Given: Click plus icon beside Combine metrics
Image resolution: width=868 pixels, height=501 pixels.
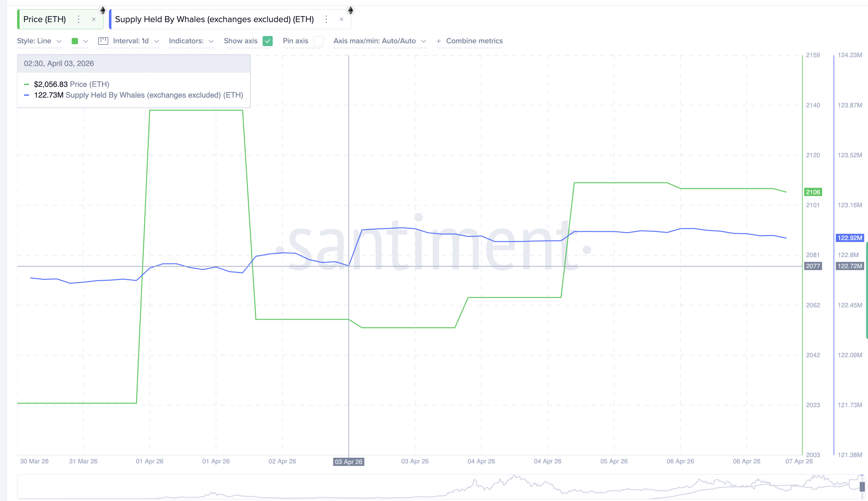Looking at the screenshot, I should (x=439, y=41).
